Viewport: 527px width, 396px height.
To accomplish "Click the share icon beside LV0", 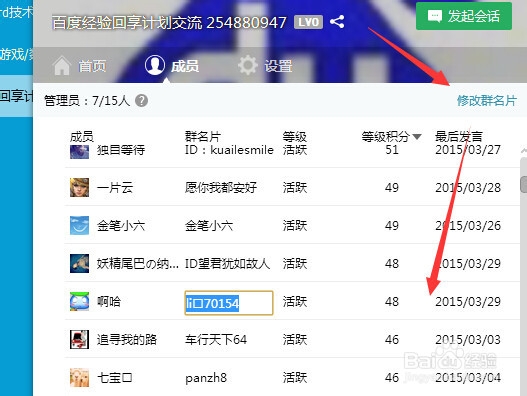I will click(337, 22).
